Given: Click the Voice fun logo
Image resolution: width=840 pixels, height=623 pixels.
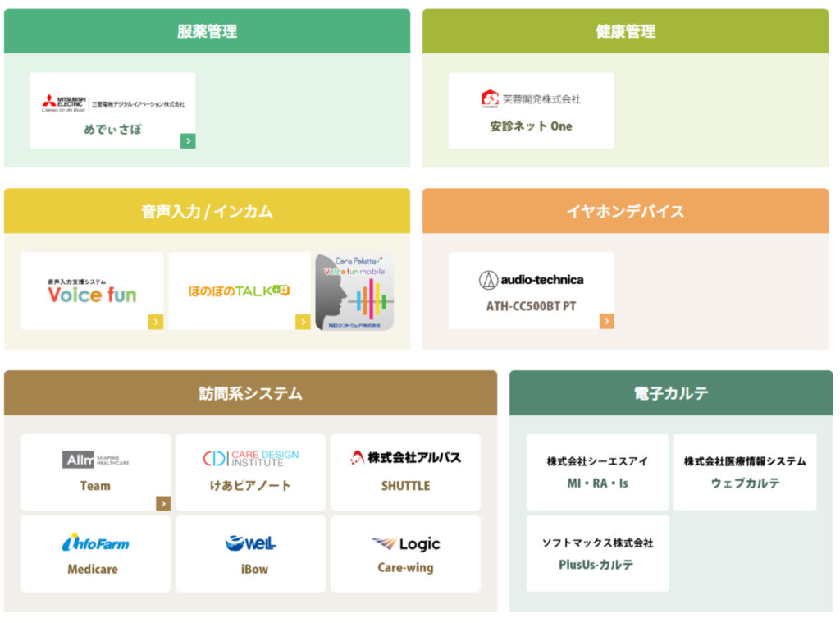Looking at the screenshot, I should click(92, 292).
